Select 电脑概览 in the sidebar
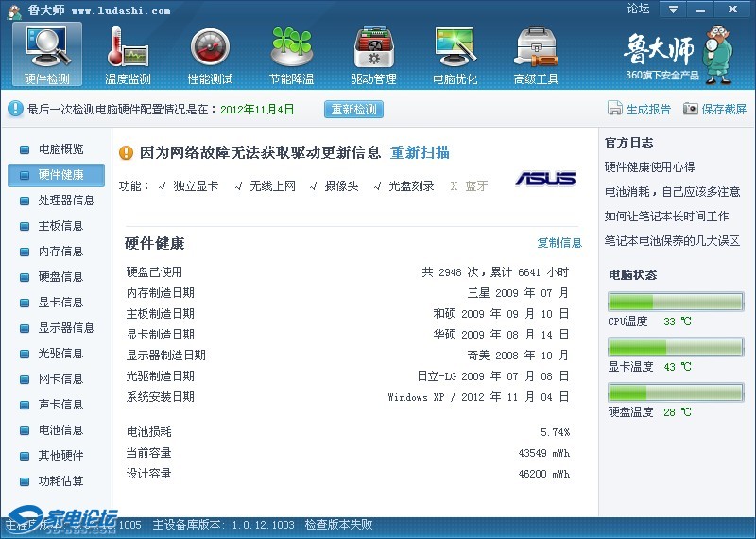Viewport: 756px width, 539px height. [x=60, y=149]
